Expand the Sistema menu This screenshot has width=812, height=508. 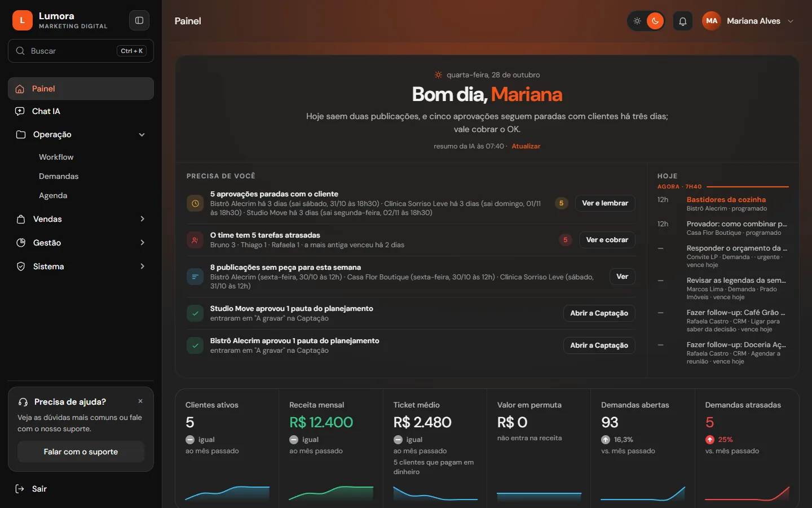(81, 266)
